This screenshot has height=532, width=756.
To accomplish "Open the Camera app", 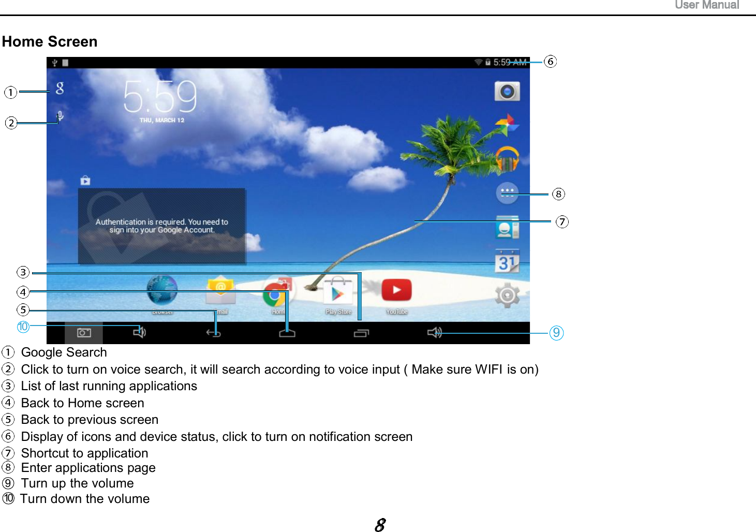I will [x=507, y=92].
